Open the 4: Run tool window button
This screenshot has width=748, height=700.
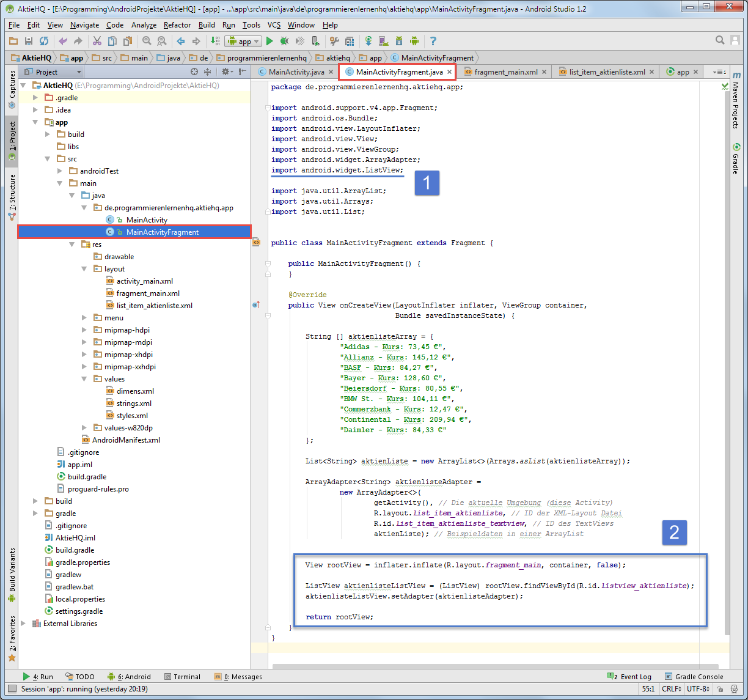[x=38, y=677]
